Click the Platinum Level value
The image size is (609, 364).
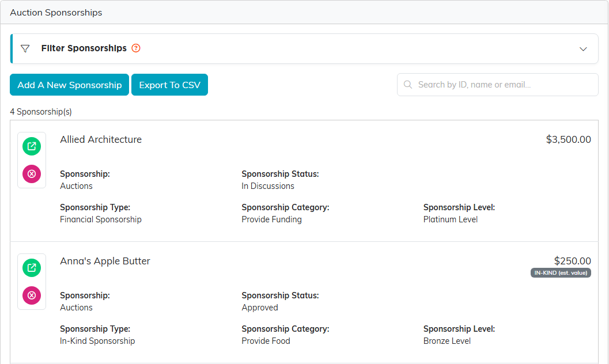point(451,219)
